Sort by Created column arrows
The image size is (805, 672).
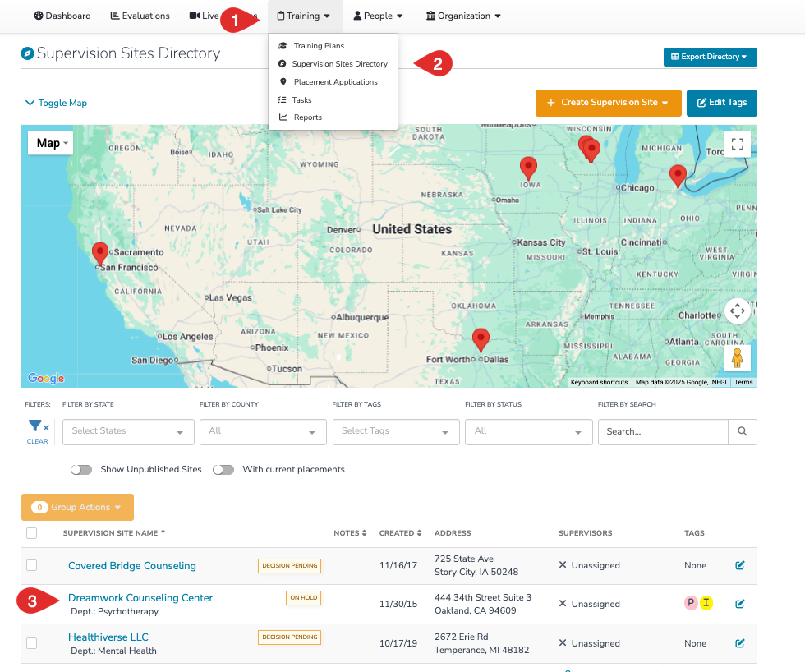click(419, 533)
